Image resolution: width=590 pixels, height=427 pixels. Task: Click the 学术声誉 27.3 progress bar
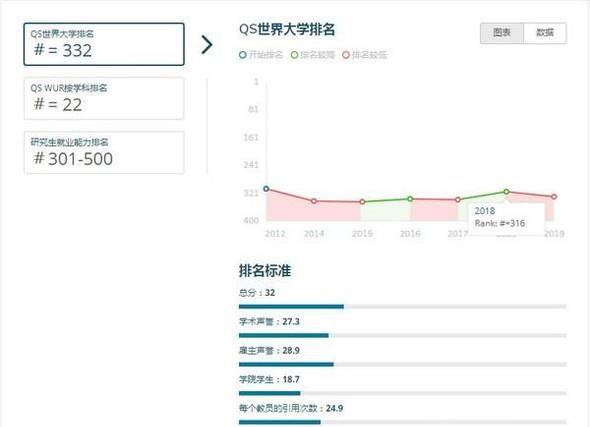(403, 335)
